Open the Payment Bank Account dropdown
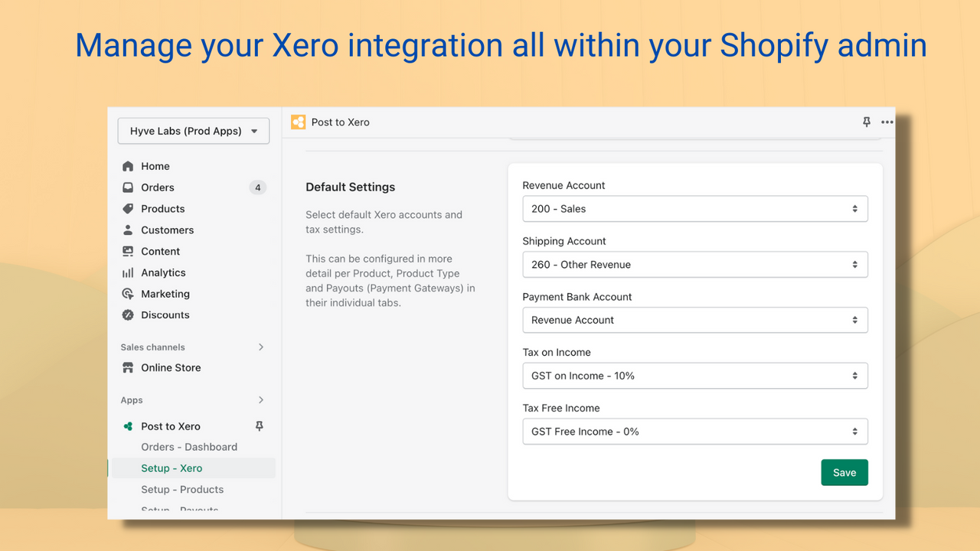Screen dimensions: 980x551 coord(695,320)
